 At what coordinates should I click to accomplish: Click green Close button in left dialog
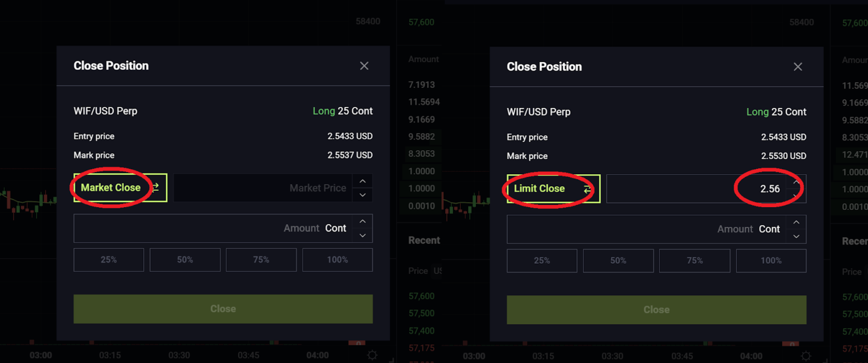223,309
